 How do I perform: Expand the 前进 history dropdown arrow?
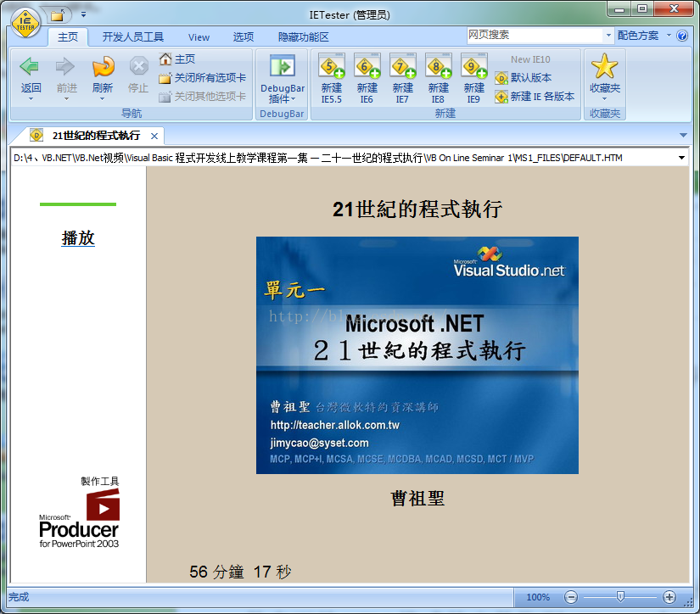click(66, 99)
